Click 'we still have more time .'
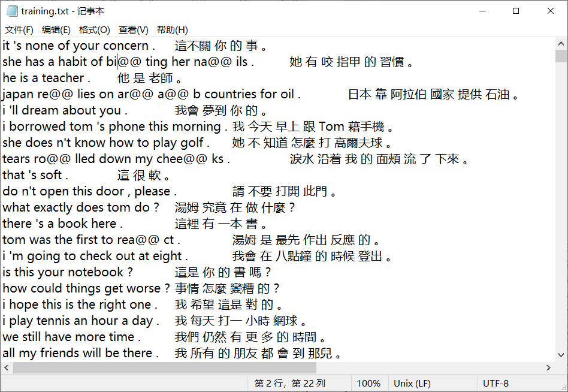The height and width of the screenshot is (392, 568). tap(71, 337)
